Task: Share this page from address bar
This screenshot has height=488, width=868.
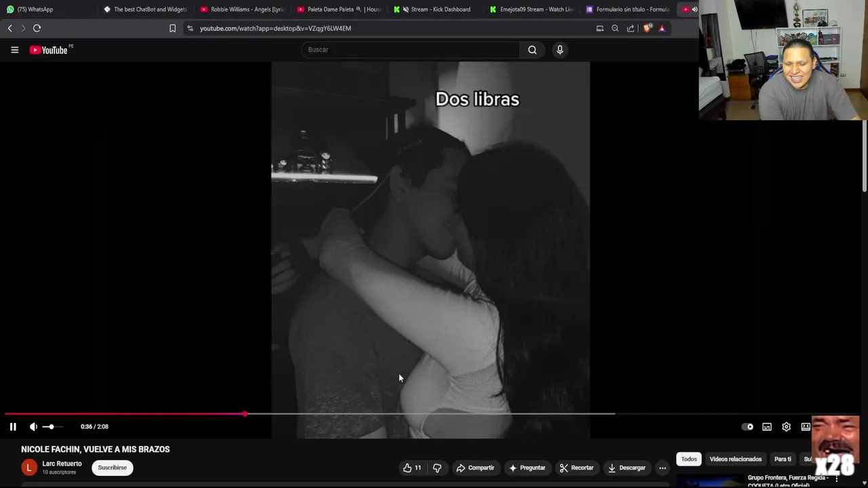Action: click(631, 28)
